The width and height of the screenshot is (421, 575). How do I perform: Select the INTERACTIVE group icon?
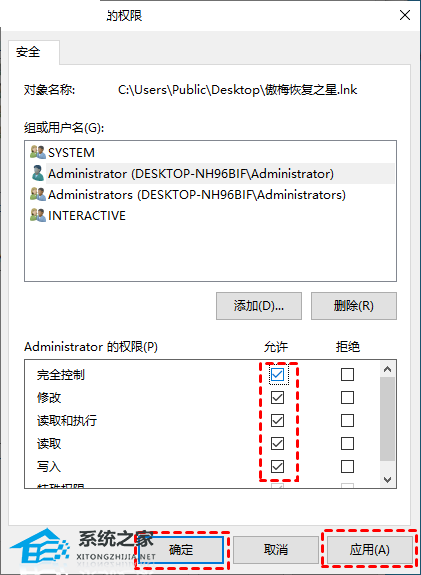38,215
